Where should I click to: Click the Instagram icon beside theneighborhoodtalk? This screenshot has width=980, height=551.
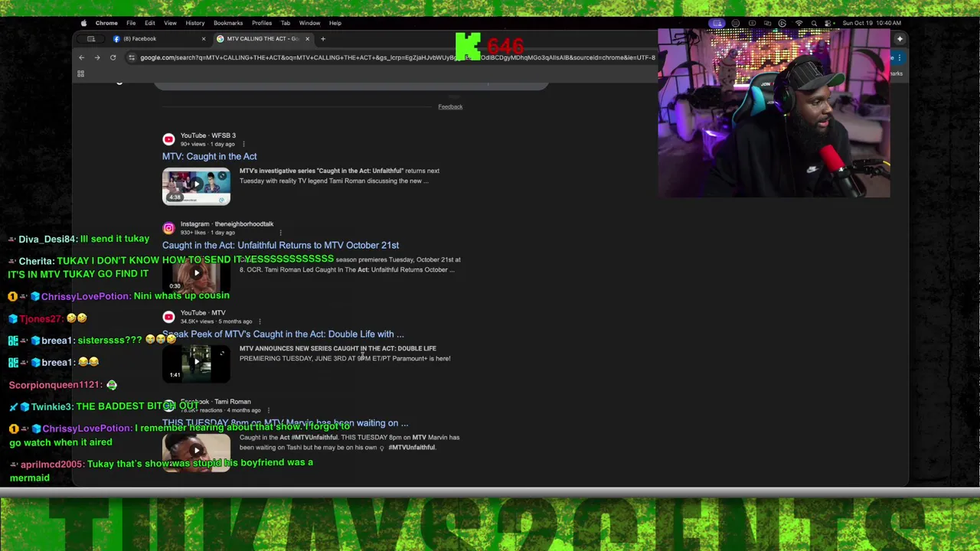(168, 228)
